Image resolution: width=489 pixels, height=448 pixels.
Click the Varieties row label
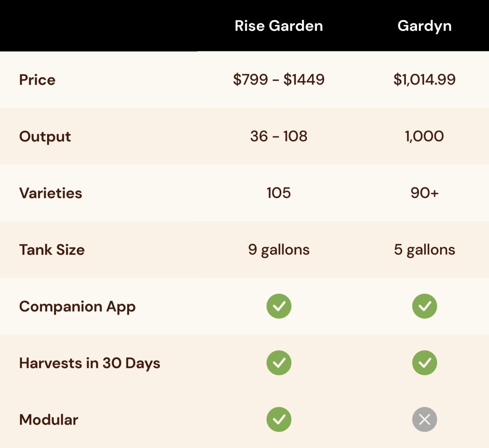[51, 193]
